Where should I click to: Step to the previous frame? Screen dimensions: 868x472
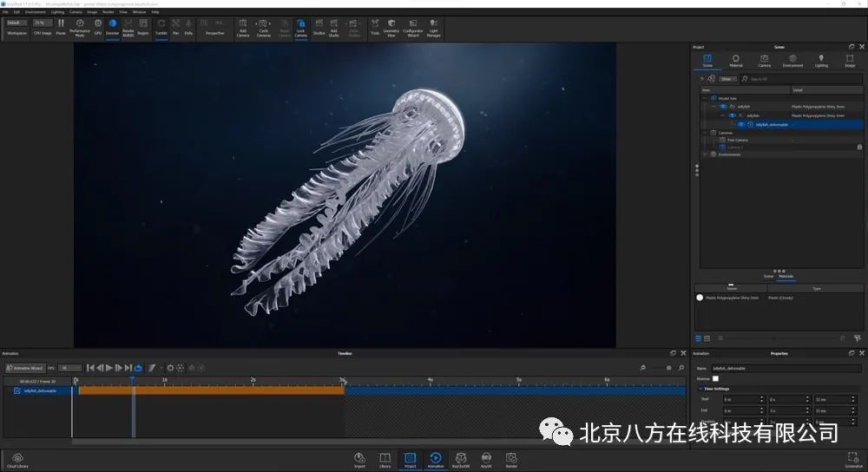tap(100, 367)
